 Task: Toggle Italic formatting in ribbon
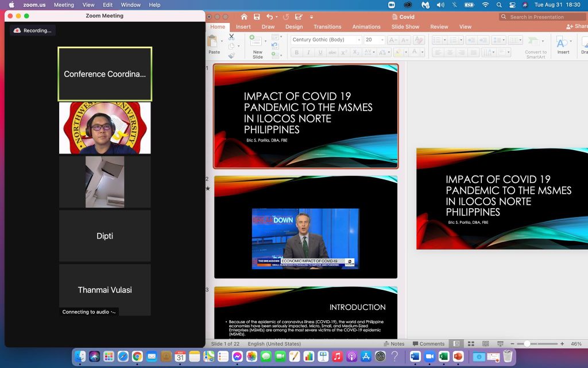pos(308,52)
